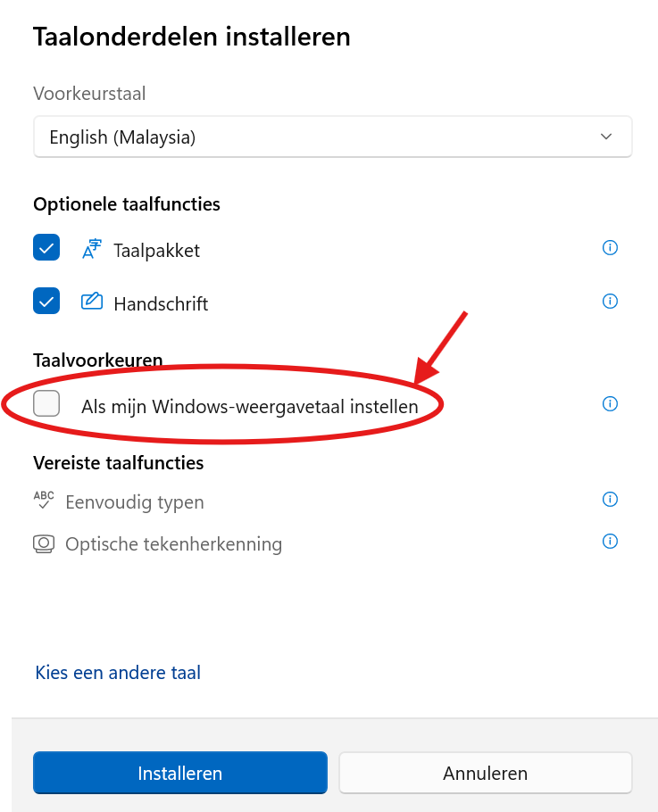The height and width of the screenshot is (812, 658).
Task: Show info for Eenvoudig typen
Action: tap(611, 499)
